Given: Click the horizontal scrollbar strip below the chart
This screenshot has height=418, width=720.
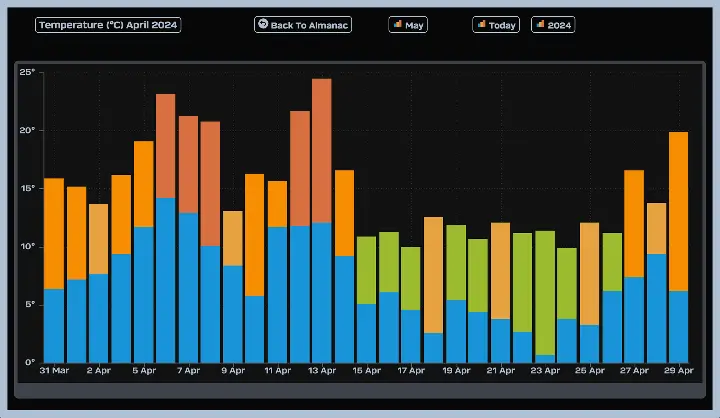Looking at the screenshot, I should tap(360, 390).
